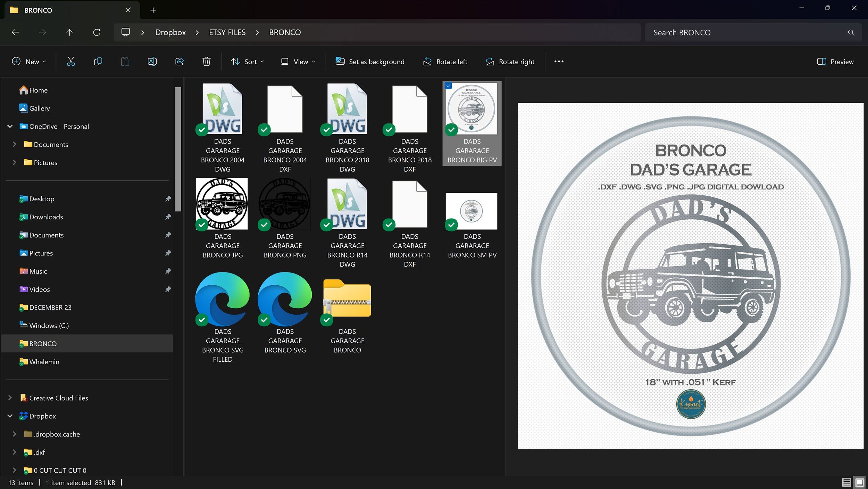Viewport: 868px width, 489px height.
Task: Select the BRONCO window tab
Action: pos(72,10)
